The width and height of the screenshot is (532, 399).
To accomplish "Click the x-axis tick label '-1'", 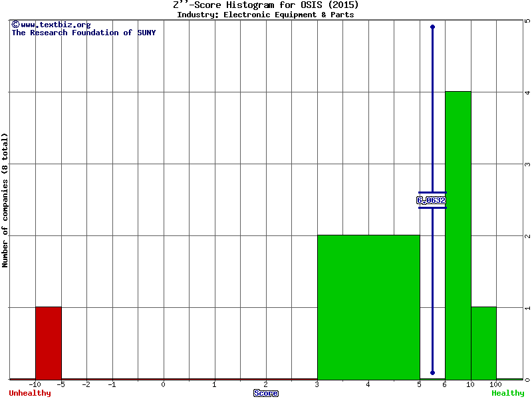I will tap(112, 385).
